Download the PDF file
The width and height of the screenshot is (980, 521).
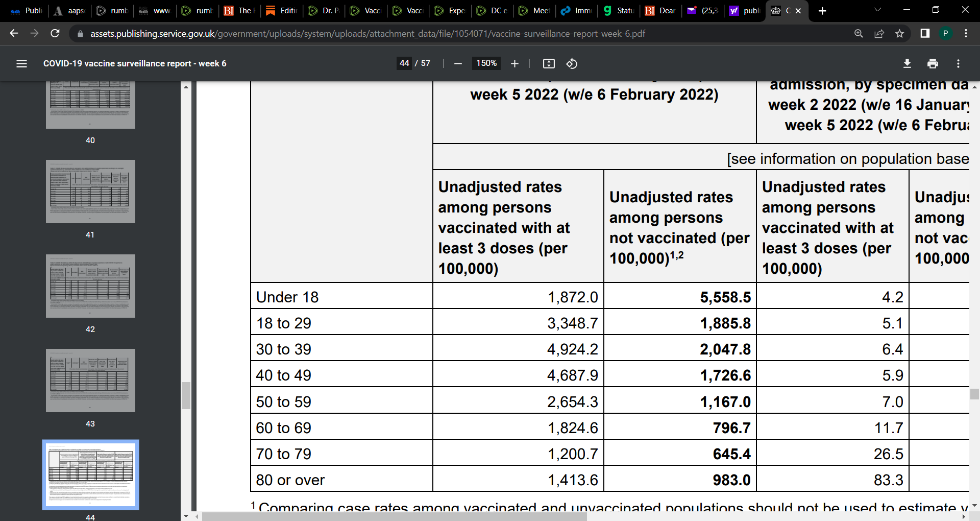tap(907, 63)
